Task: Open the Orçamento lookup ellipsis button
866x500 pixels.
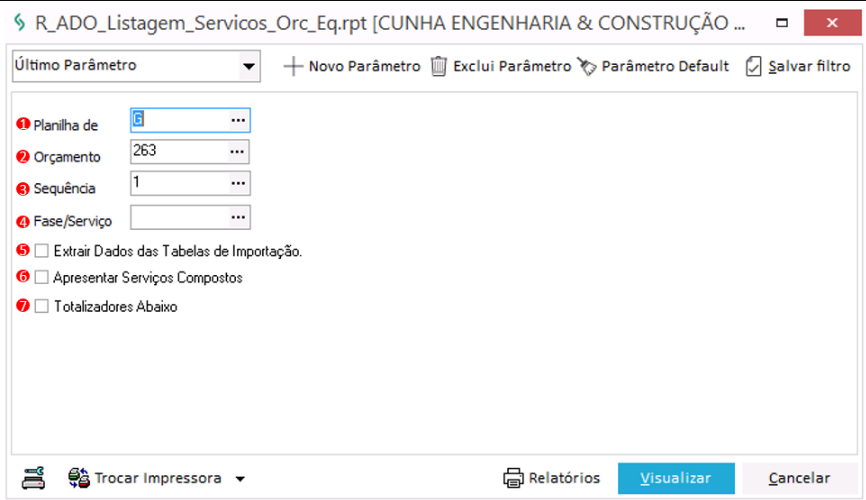Action: point(238,152)
